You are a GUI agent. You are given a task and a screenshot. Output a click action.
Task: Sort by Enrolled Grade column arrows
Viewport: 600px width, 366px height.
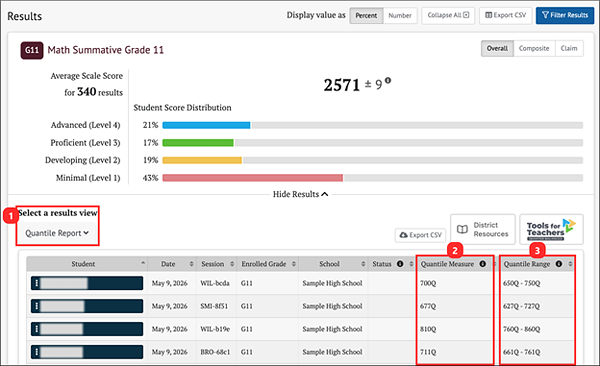click(x=293, y=264)
